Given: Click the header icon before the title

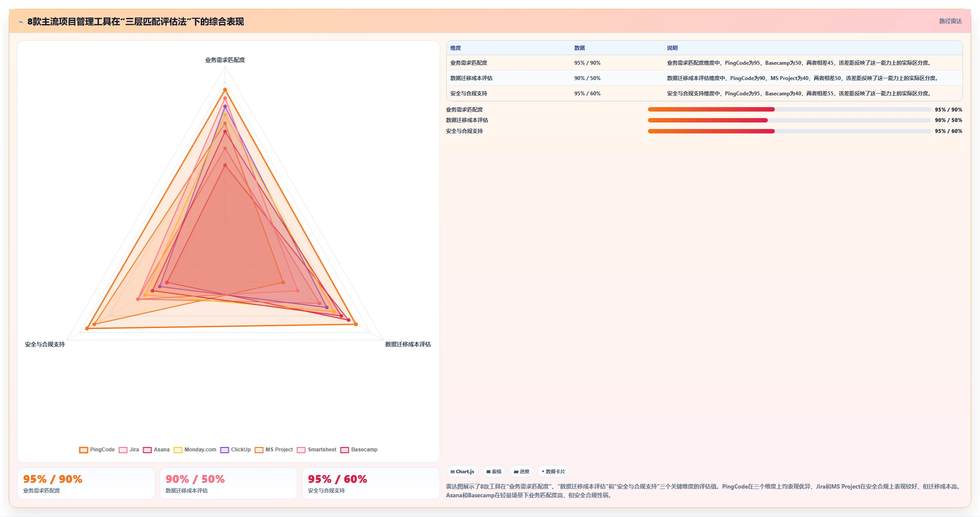Looking at the screenshot, I should (x=21, y=22).
